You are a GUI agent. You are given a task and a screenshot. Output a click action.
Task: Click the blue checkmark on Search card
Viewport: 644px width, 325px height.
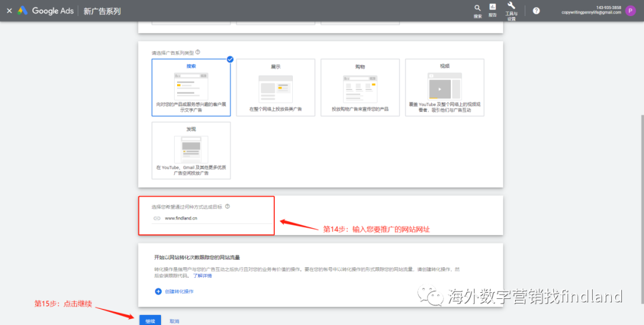[x=230, y=59]
